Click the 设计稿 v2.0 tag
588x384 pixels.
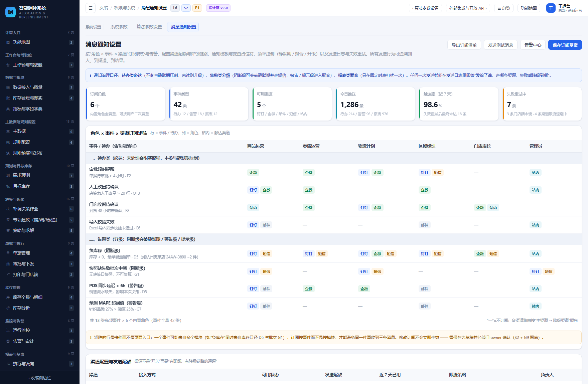pyautogui.click(x=218, y=8)
